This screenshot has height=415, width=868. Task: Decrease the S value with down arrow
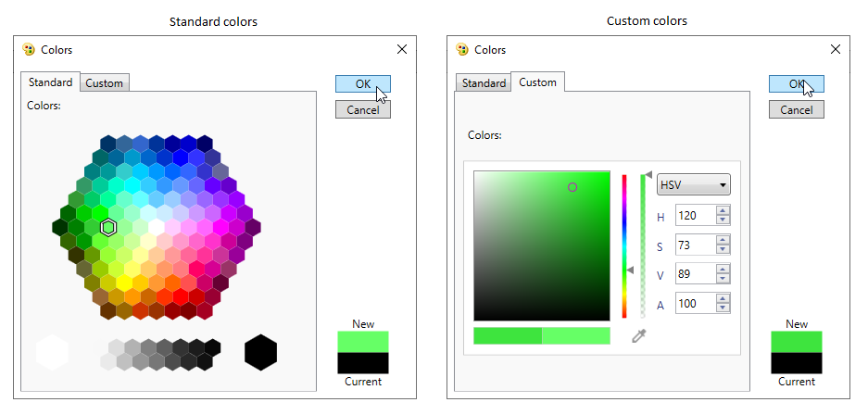723,249
